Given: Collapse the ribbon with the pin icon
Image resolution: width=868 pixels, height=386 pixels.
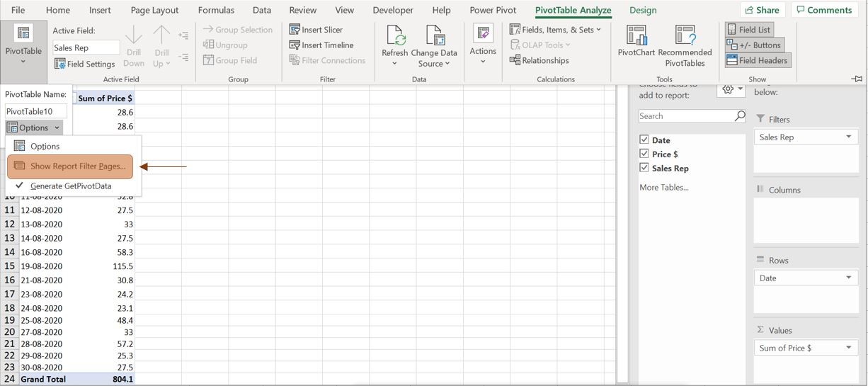Looking at the screenshot, I should pyautogui.click(x=857, y=79).
